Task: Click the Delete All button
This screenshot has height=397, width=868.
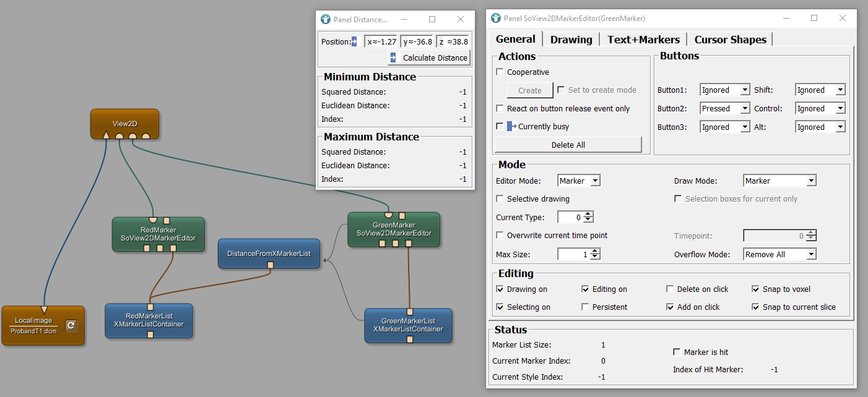Action: tap(568, 145)
